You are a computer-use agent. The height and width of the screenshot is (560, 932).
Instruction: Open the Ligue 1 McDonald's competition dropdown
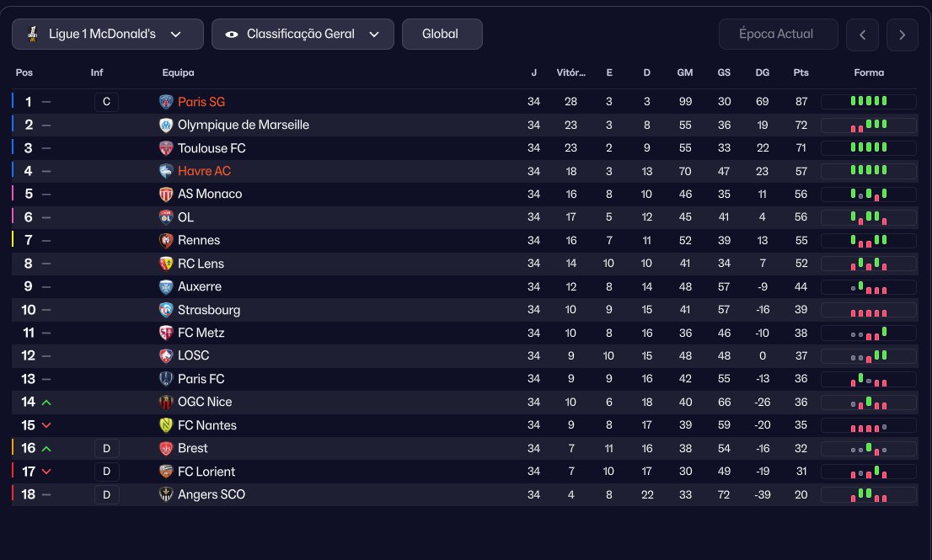tap(108, 35)
